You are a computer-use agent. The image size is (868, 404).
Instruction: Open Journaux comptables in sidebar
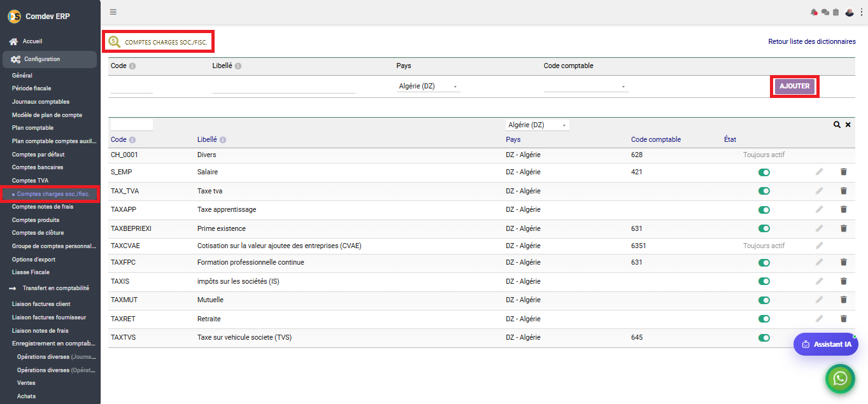[x=41, y=102]
